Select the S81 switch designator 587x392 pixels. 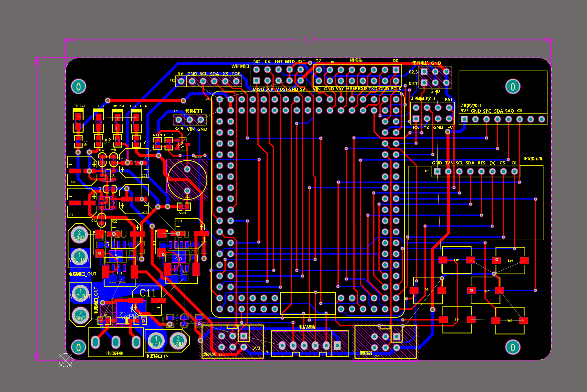point(457,260)
